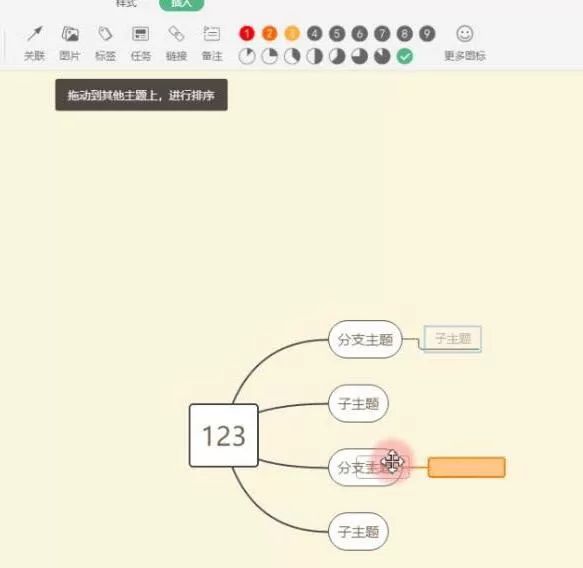583x568 pixels.
Task: Apply priority 7 marker
Action: pyautogui.click(x=382, y=34)
